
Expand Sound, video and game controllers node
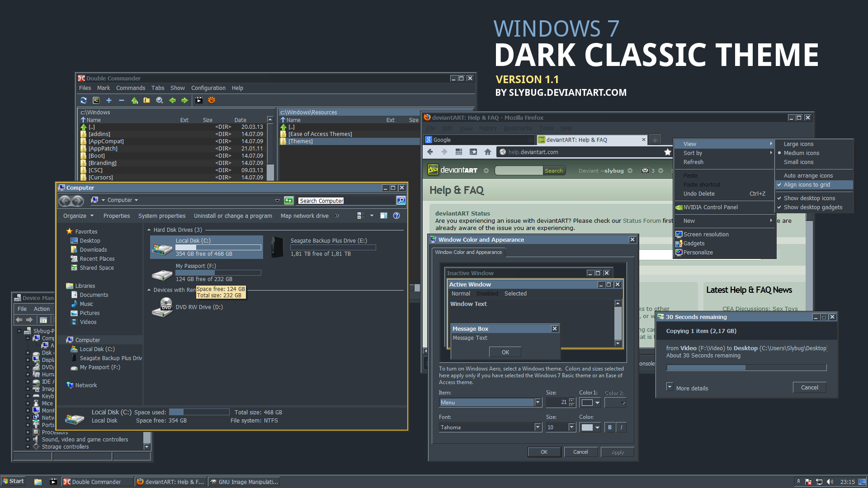click(28, 440)
